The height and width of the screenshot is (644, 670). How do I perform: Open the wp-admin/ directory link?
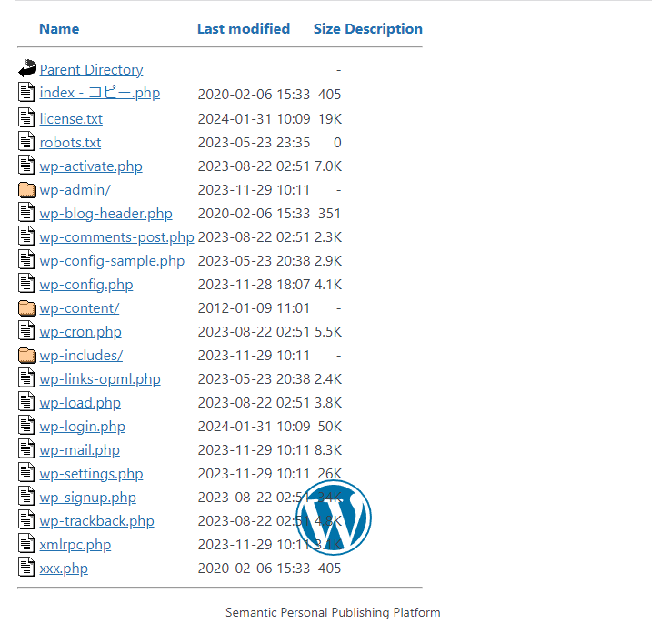point(75,190)
